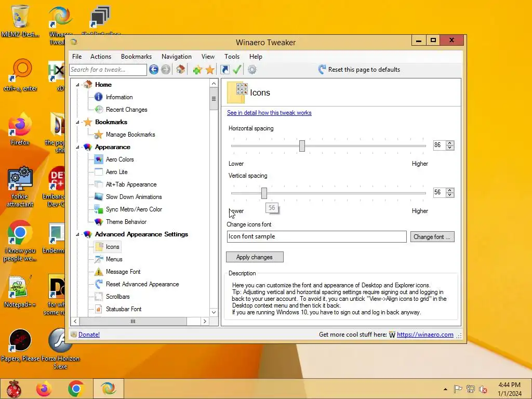The height and width of the screenshot is (399, 532).
Task: Click the Menus tree icon
Action: [99, 259]
